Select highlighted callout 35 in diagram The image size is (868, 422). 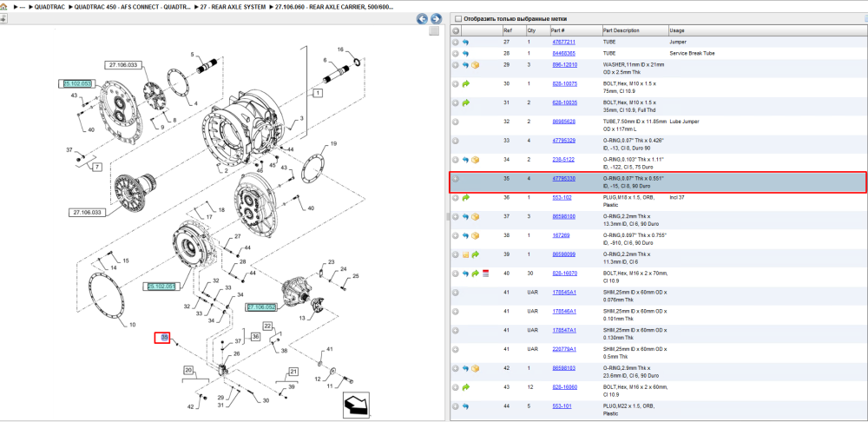[x=162, y=337]
